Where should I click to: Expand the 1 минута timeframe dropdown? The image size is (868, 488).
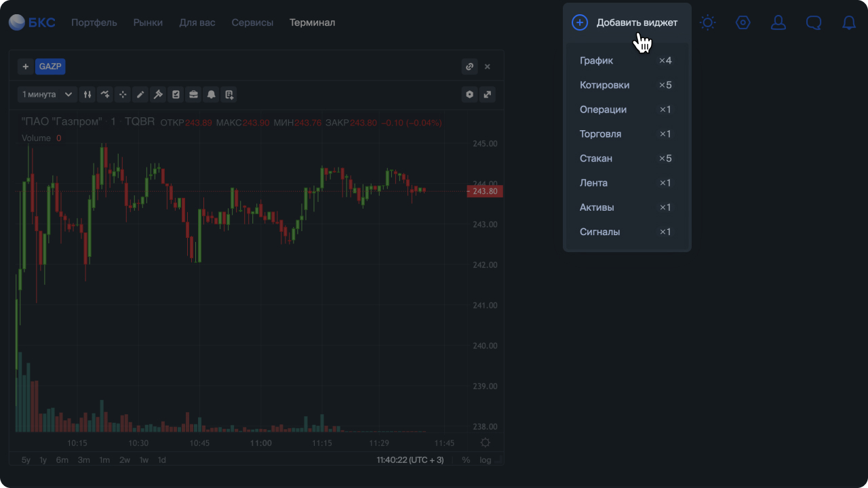(47, 94)
